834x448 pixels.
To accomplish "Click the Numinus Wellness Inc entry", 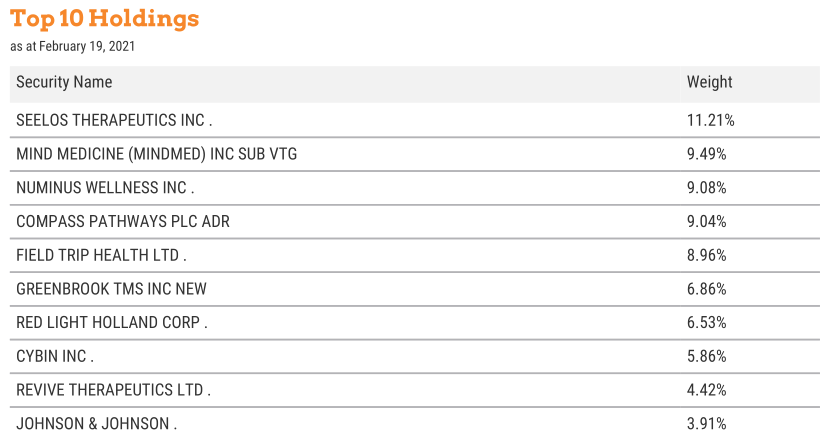I will [x=105, y=188].
